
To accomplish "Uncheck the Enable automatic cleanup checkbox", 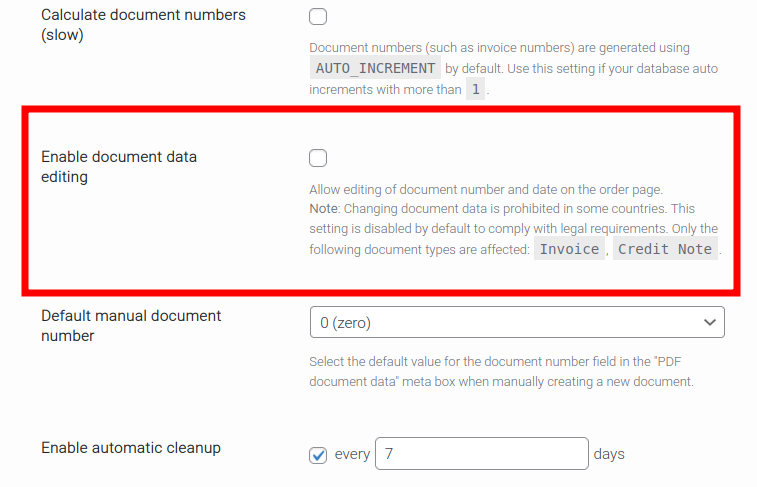I will coord(318,455).
